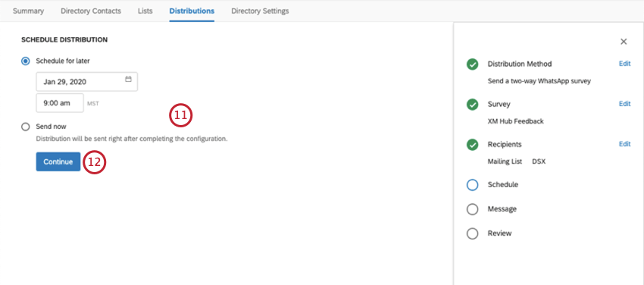Click the Send now description text
This screenshot has height=285, width=644.
pos(132,139)
